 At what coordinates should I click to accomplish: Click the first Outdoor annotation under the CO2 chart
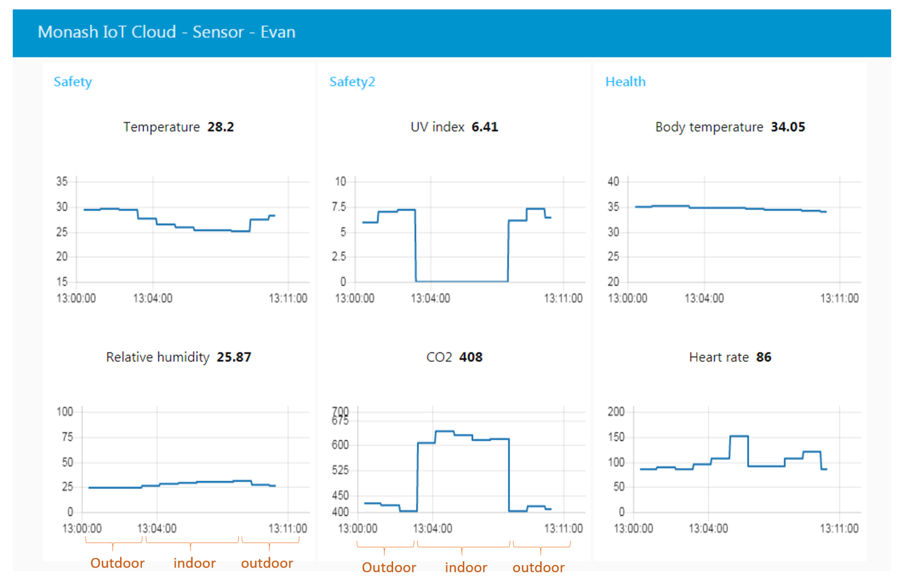pos(388,567)
